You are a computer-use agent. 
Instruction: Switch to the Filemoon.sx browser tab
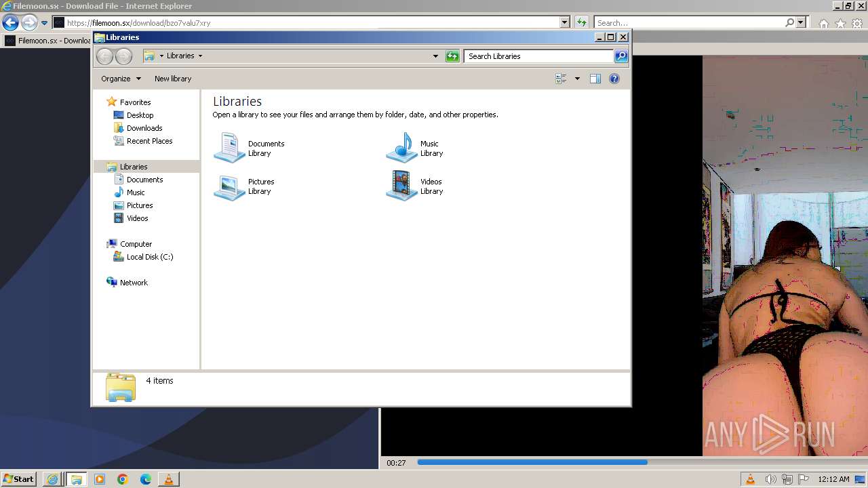47,41
